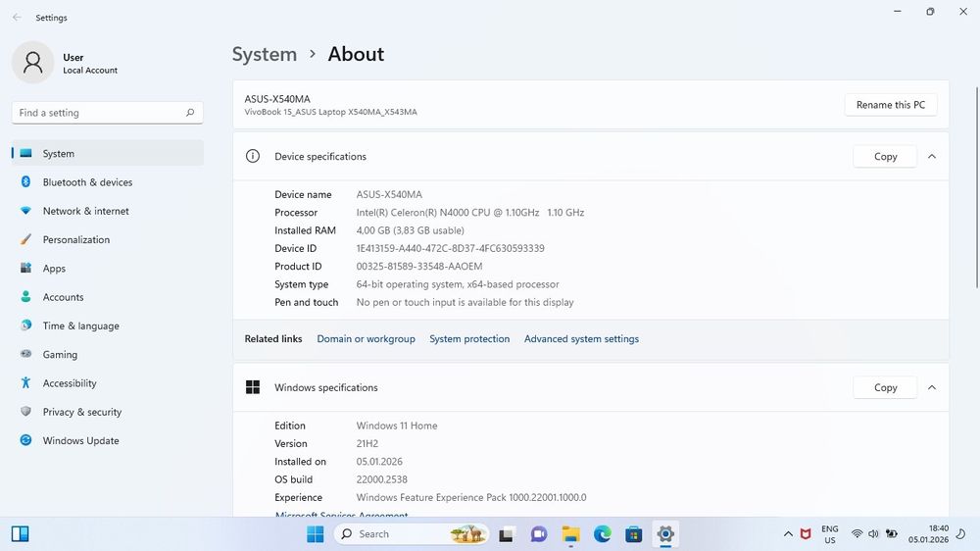
Task: Go to Gaming settings
Action: (108, 355)
